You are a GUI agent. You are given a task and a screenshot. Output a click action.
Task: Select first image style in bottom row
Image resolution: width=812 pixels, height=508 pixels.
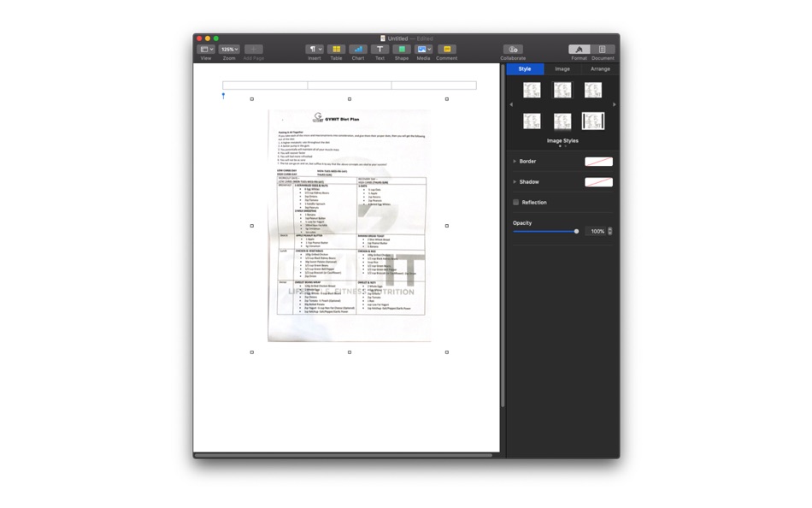click(x=532, y=121)
